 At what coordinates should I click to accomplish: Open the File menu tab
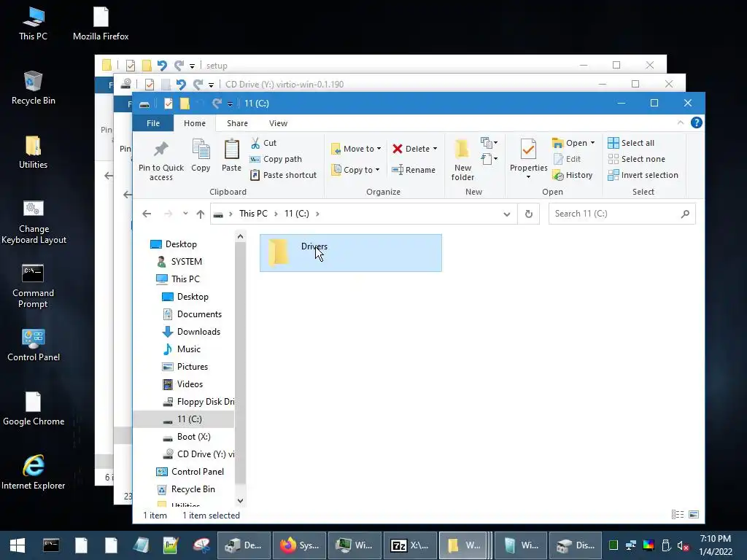coord(153,123)
